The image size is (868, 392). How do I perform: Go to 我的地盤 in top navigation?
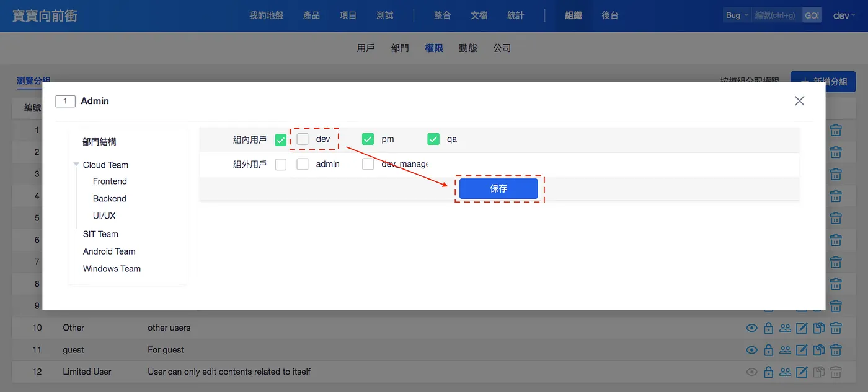click(x=266, y=15)
